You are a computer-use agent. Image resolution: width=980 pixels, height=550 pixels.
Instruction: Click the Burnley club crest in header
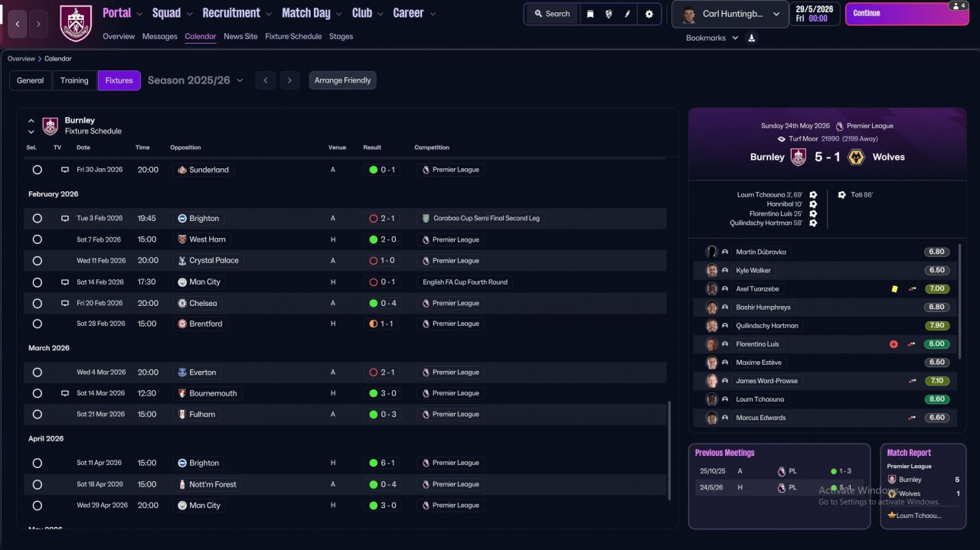coord(76,23)
